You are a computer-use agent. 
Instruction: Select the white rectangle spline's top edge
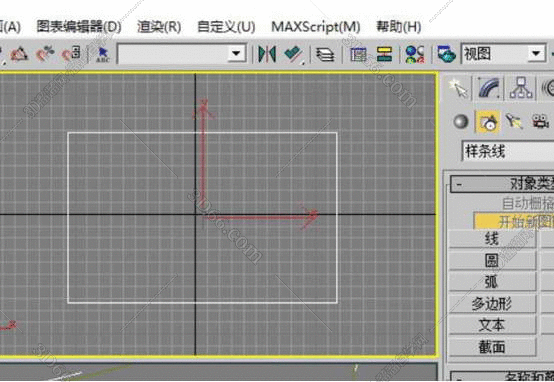202,133
